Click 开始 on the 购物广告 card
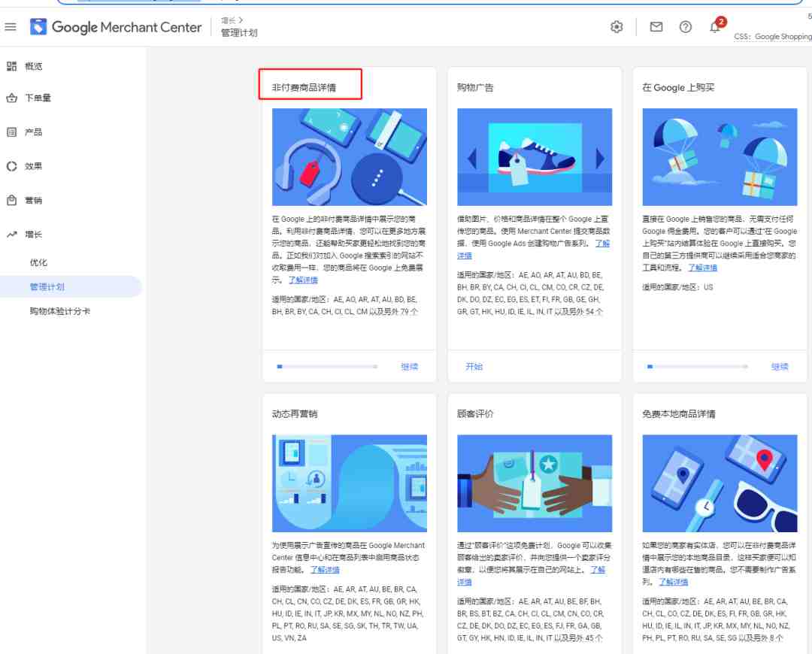This screenshot has width=812, height=654. tap(474, 367)
